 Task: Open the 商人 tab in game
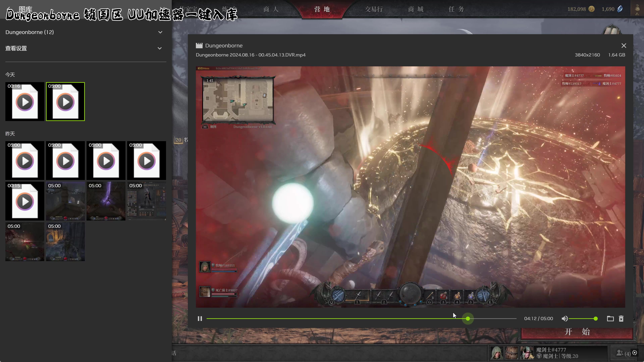(271, 9)
